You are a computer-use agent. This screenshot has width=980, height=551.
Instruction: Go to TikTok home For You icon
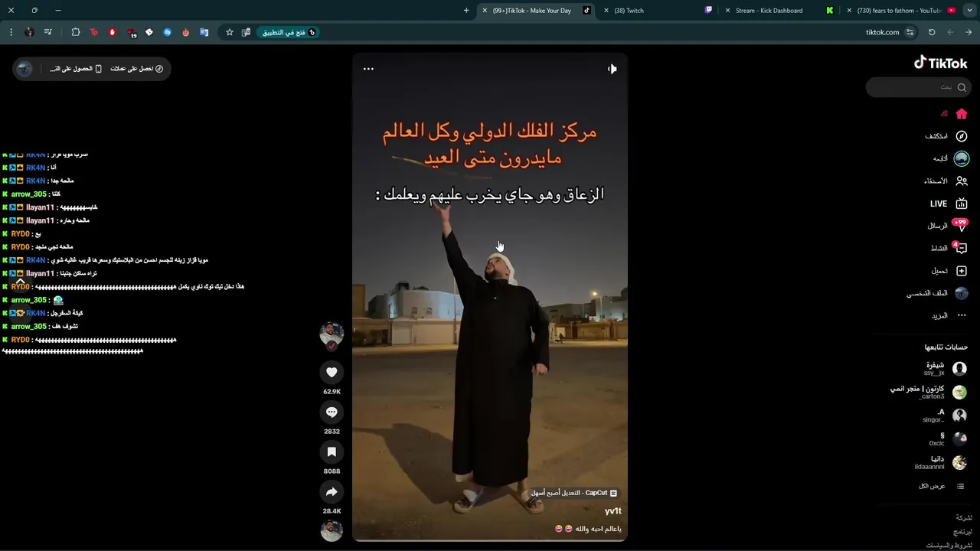point(962,114)
